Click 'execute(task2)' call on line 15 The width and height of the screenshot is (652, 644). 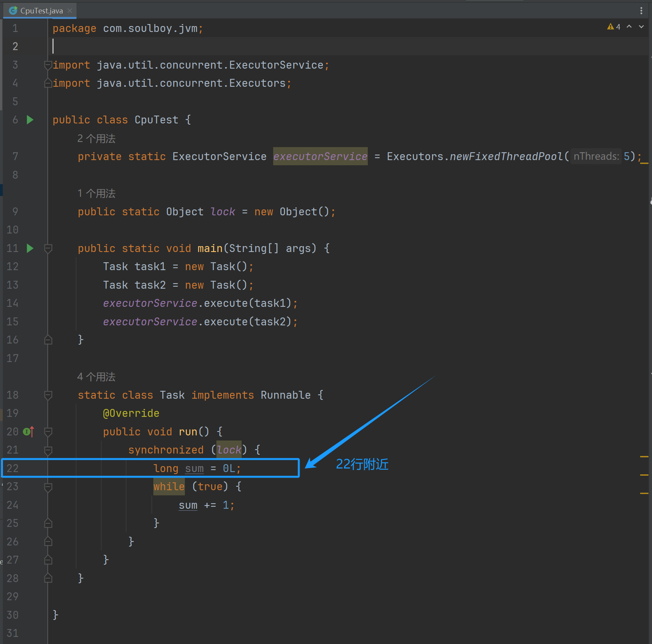[x=248, y=321]
